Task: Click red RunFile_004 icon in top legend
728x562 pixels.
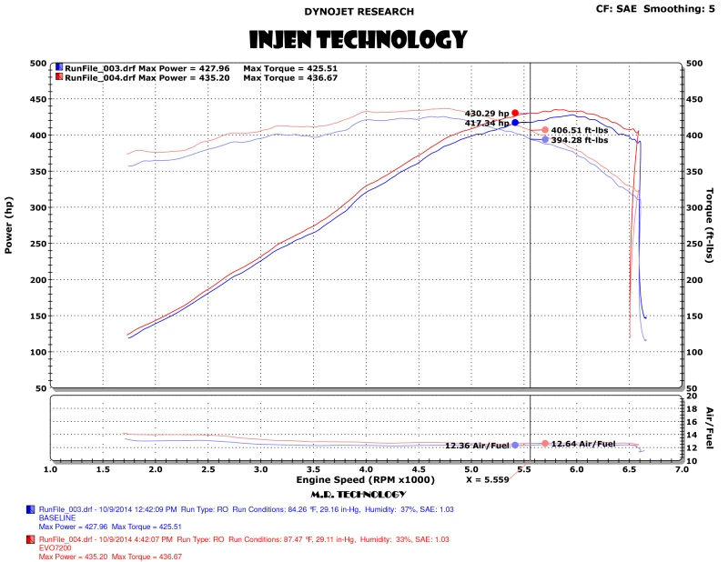Action: coord(60,78)
